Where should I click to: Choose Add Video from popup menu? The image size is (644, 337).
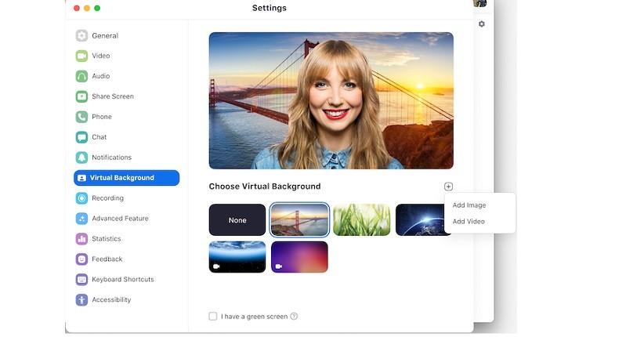tap(469, 222)
